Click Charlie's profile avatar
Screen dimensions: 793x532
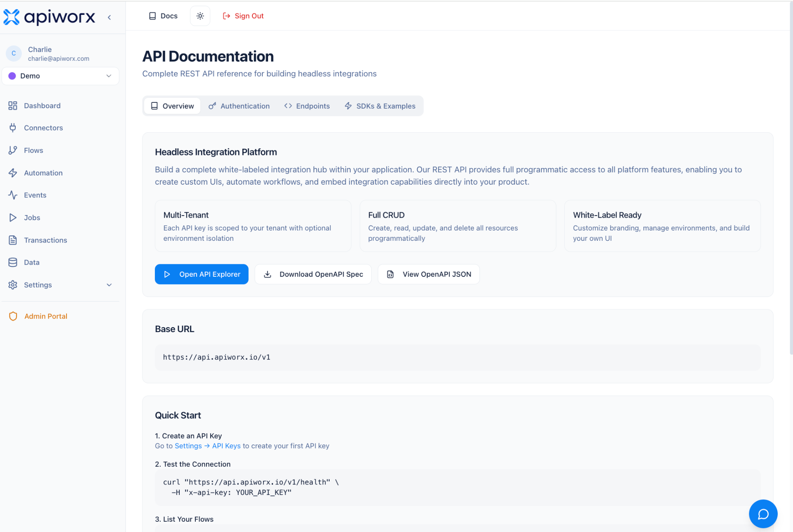(14, 53)
